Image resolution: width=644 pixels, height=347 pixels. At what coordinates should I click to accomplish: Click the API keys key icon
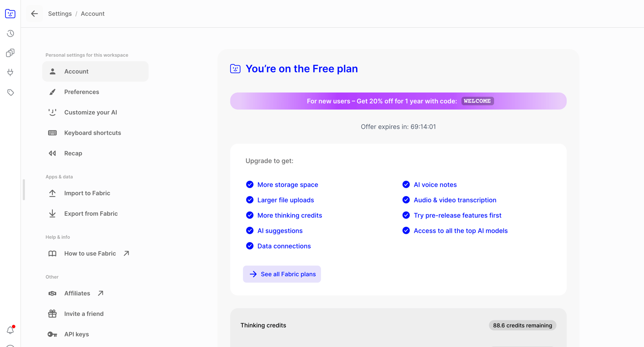coord(52,334)
